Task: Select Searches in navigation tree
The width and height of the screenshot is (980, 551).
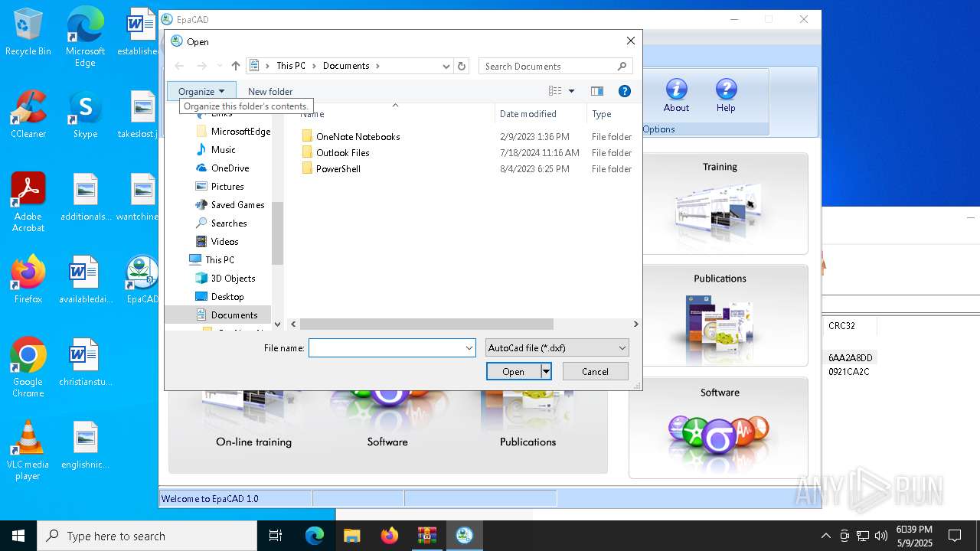Action: point(229,223)
